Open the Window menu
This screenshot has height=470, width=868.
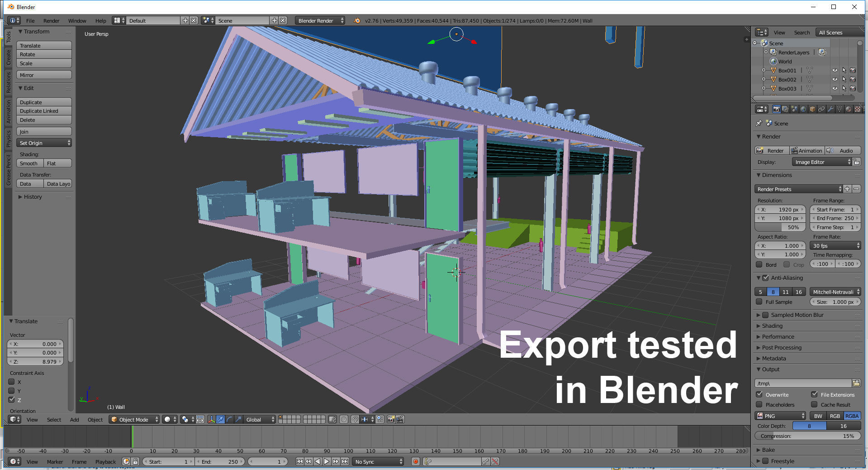click(77, 20)
